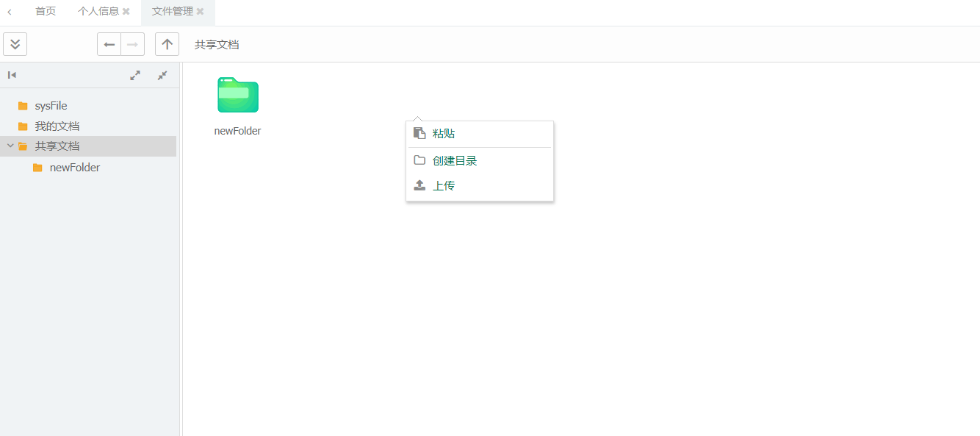Viewport: 980px width, 436px height.
Task: Switch to the 个人信息 tab
Action: click(98, 11)
